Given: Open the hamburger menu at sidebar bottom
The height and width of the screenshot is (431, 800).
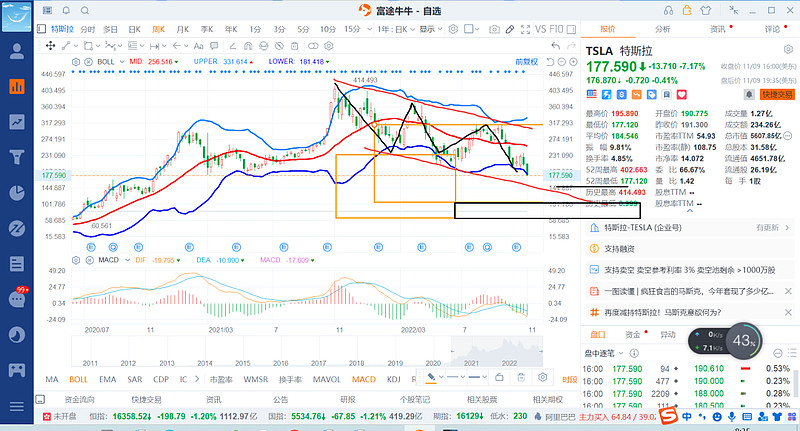Looking at the screenshot, I should click(x=17, y=407).
